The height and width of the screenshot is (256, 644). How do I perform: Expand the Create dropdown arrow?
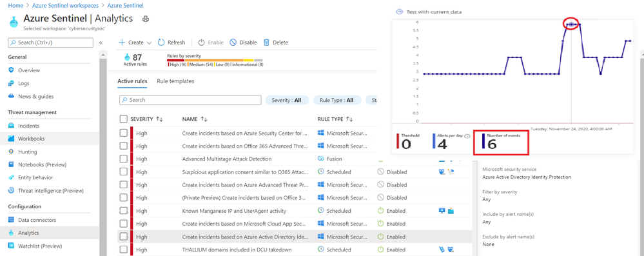point(149,43)
